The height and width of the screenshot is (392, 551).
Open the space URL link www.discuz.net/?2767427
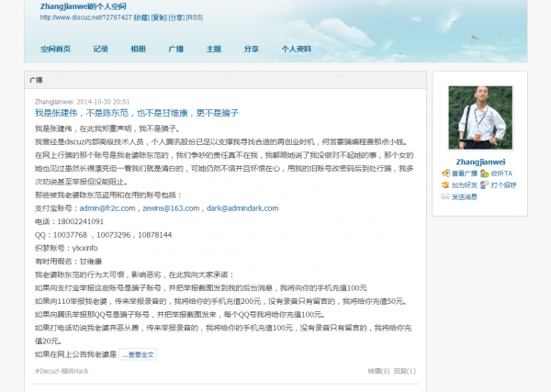(86, 17)
